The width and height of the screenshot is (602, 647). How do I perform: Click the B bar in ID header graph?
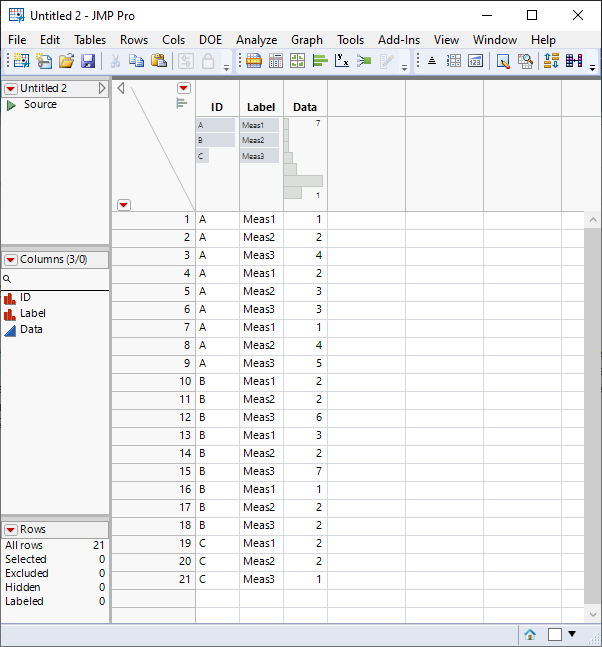pyautogui.click(x=215, y=140)
